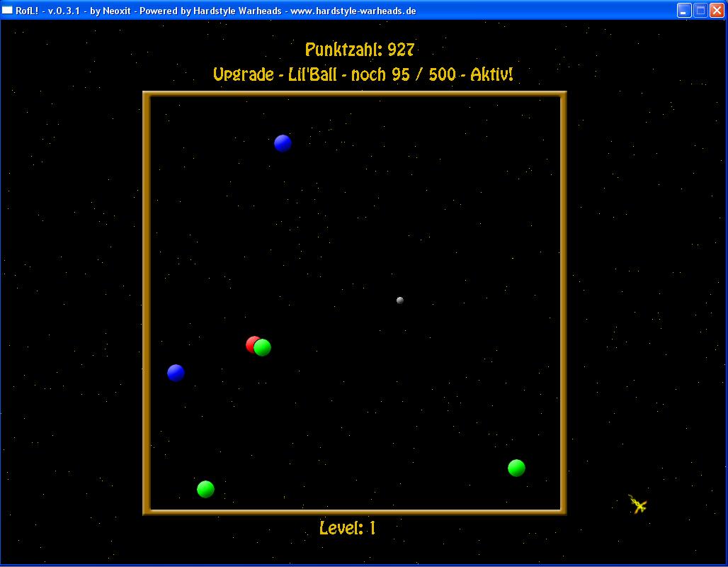
Task: Click the Punktzahl: 927 score text
Action: tap(360, 50)
